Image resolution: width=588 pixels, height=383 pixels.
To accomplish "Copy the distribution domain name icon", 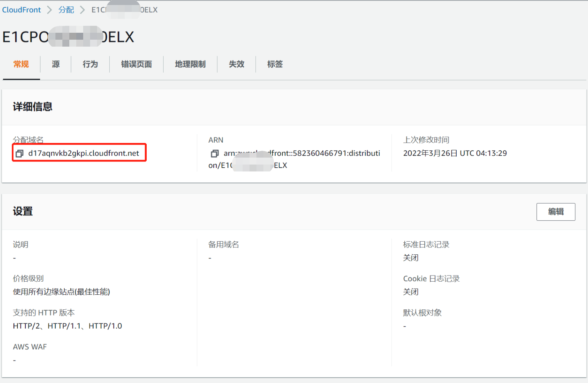I will (x=20, y=154).
